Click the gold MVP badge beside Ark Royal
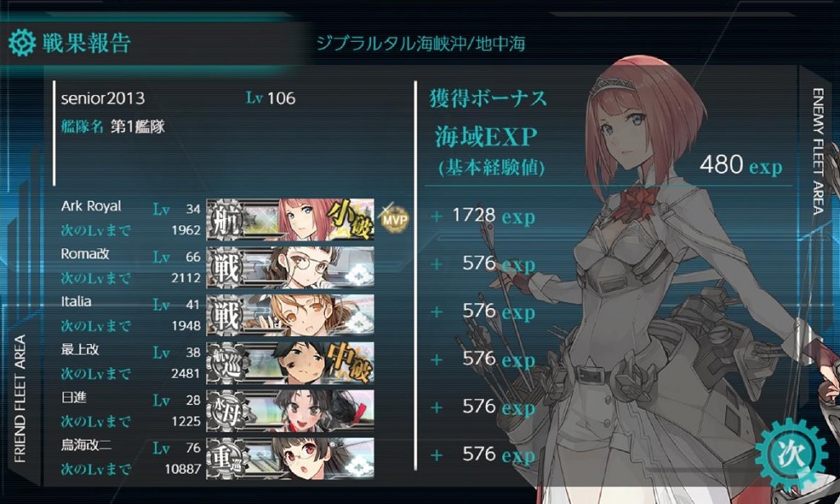 394,218
